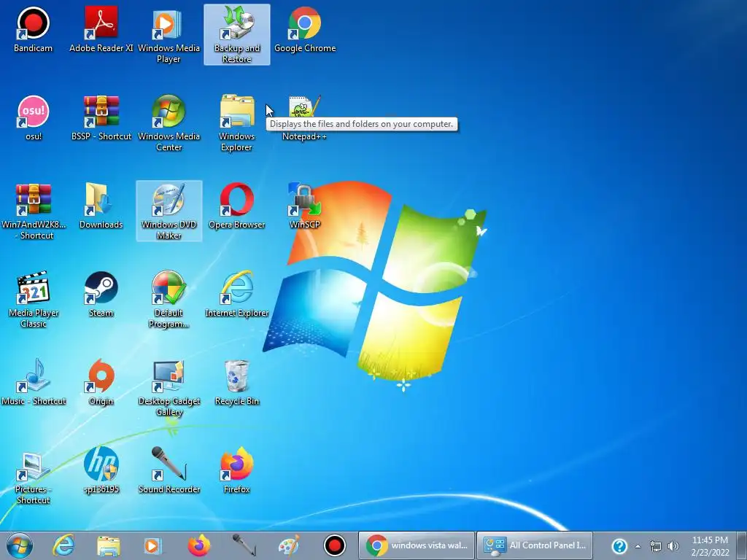The image size is (747, 560).
Task: Launch Firefox from the taskbar
Action: click(x=198, y=545)
